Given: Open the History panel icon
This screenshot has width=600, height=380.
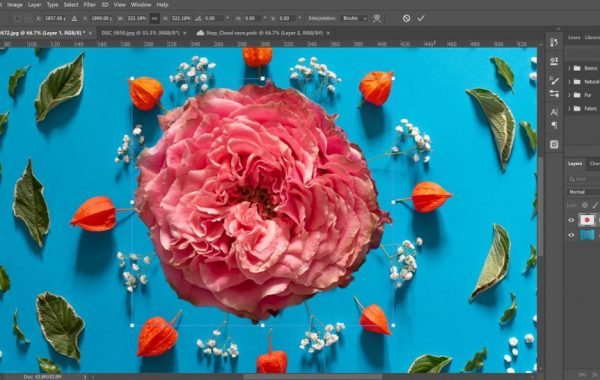Looking at the screenshot, I should pos(554,42).
